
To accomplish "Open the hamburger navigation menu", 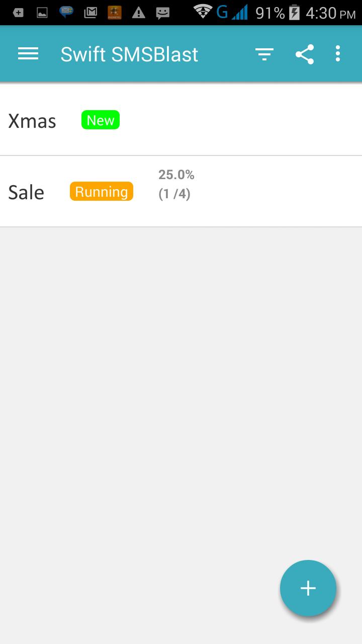I will pyautogui.click(x=28, y=54).
